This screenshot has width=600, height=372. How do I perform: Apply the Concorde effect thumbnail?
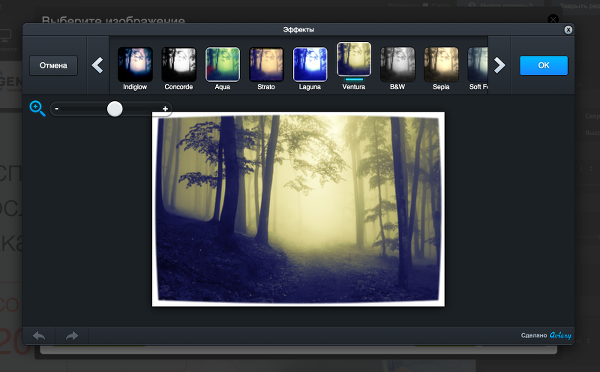tap(179, 64)
